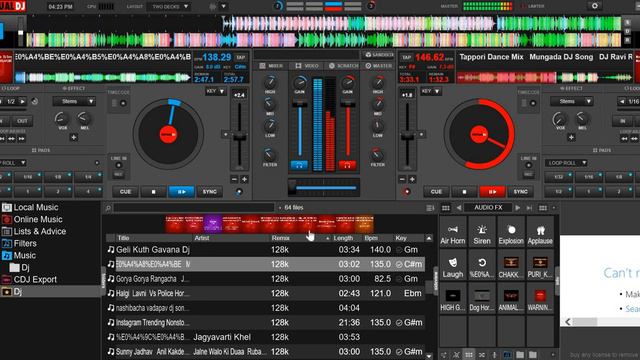Click the right channel volume fader
The width and height of the screenshot is (640, 360).
tap(347, 129)
